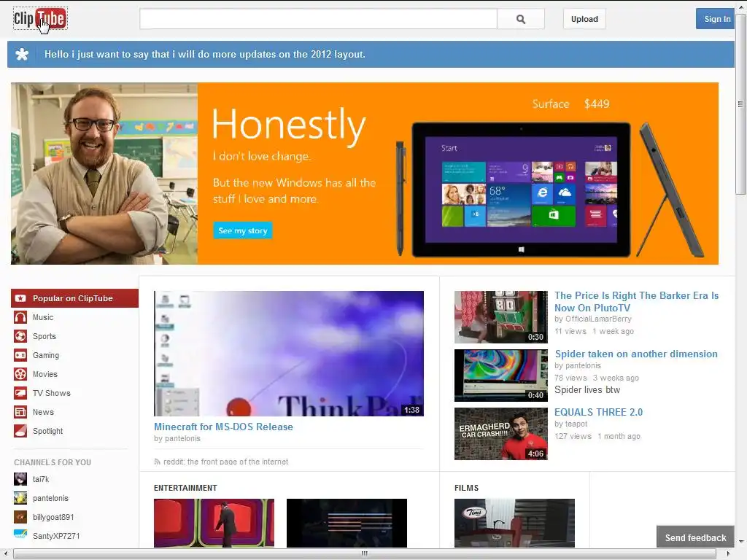This screenshot has width=747, height=560.
Task: Click the dark second Entertainment thumbnail
Action: (347, 523)
